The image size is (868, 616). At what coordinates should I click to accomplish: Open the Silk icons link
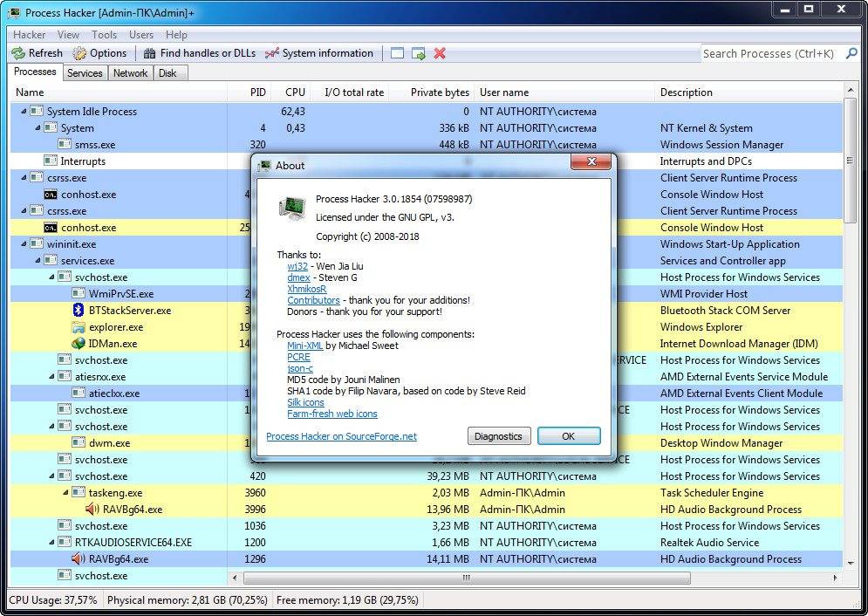click(305, 402)
